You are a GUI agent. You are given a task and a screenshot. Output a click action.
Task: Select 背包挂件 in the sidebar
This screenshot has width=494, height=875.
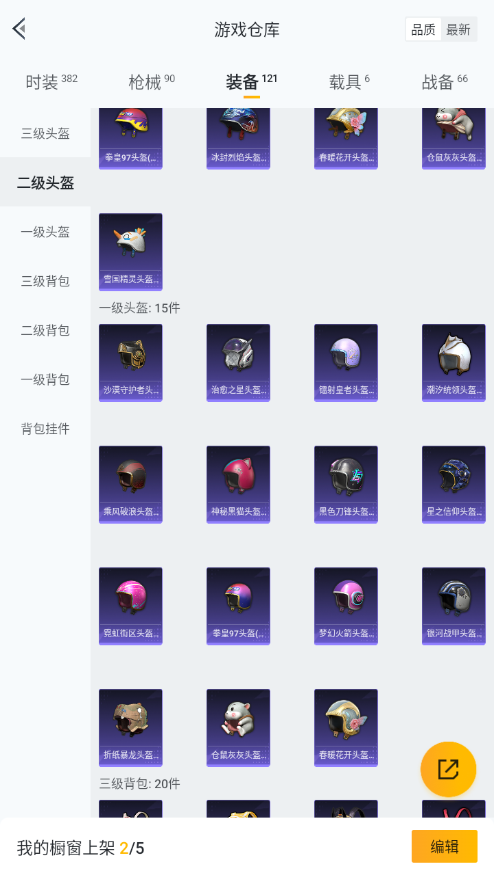pos(45,429)
